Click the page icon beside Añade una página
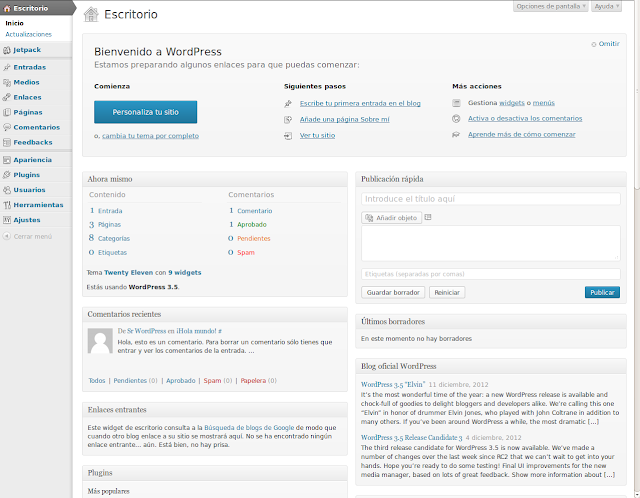640x498 pixels. point(288,120)
